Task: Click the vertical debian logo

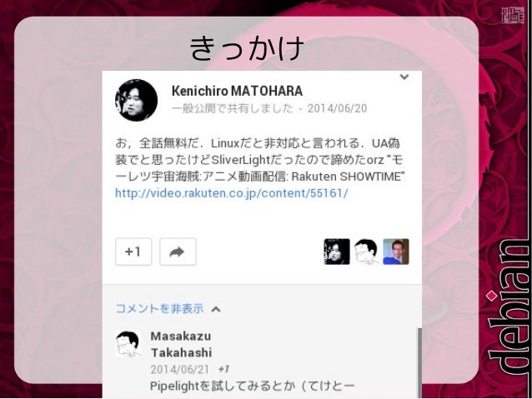Action: tap(509, 307)
